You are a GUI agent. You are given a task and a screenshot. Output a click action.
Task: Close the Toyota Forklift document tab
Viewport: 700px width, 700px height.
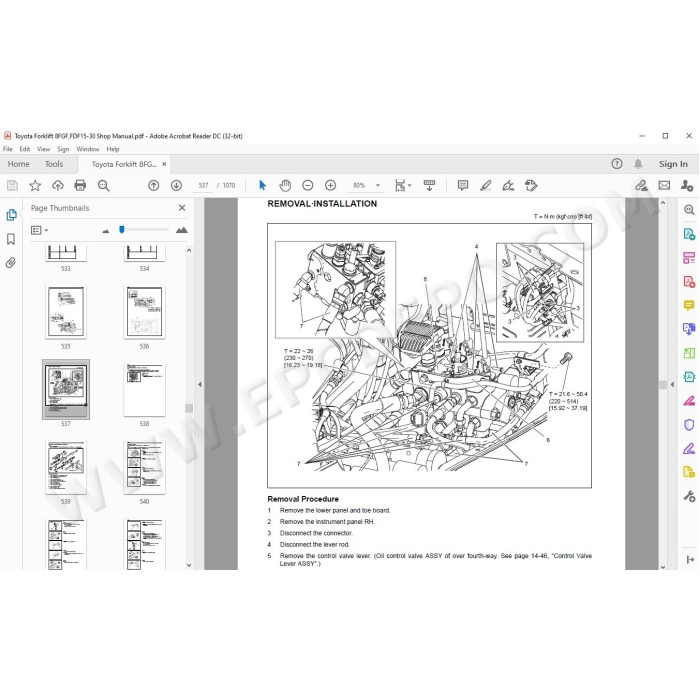pos(164,164)
